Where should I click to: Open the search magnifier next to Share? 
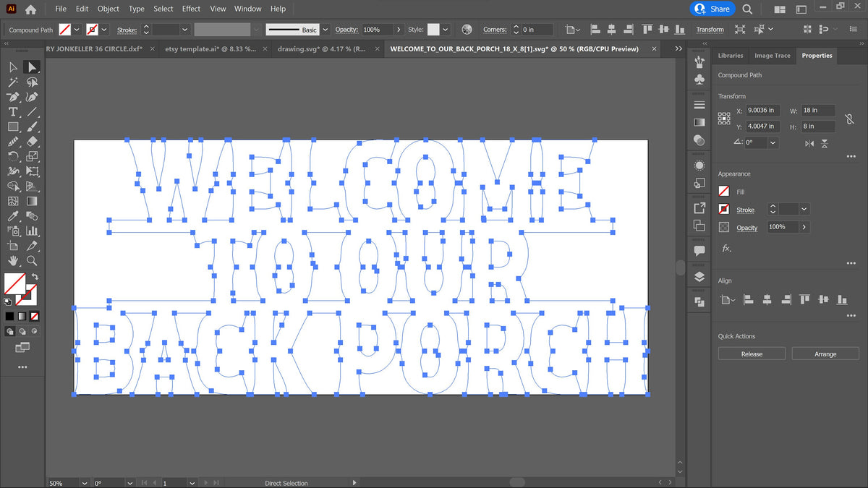click(x=747, y=9)
